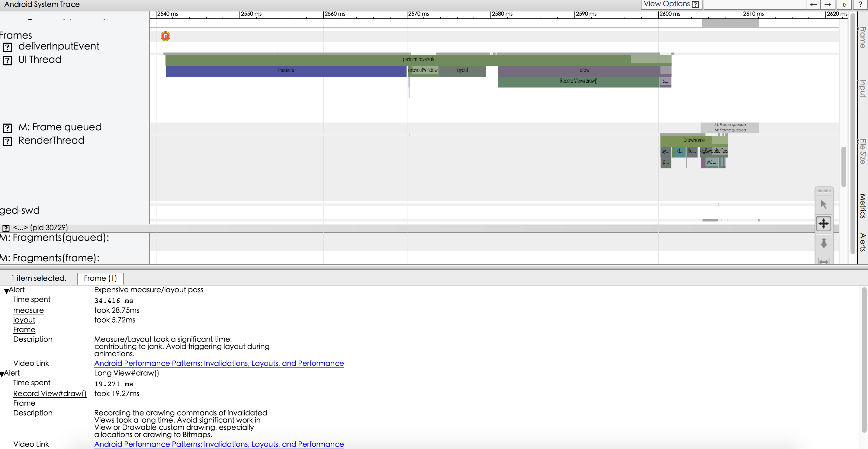Select the M: Frame queued slice
Screen dimensions: 868x449
730,128
